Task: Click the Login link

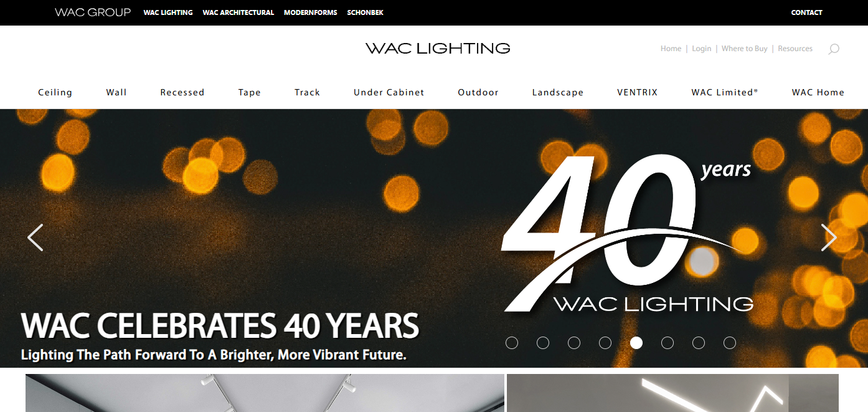Action: tap(702, 49)
